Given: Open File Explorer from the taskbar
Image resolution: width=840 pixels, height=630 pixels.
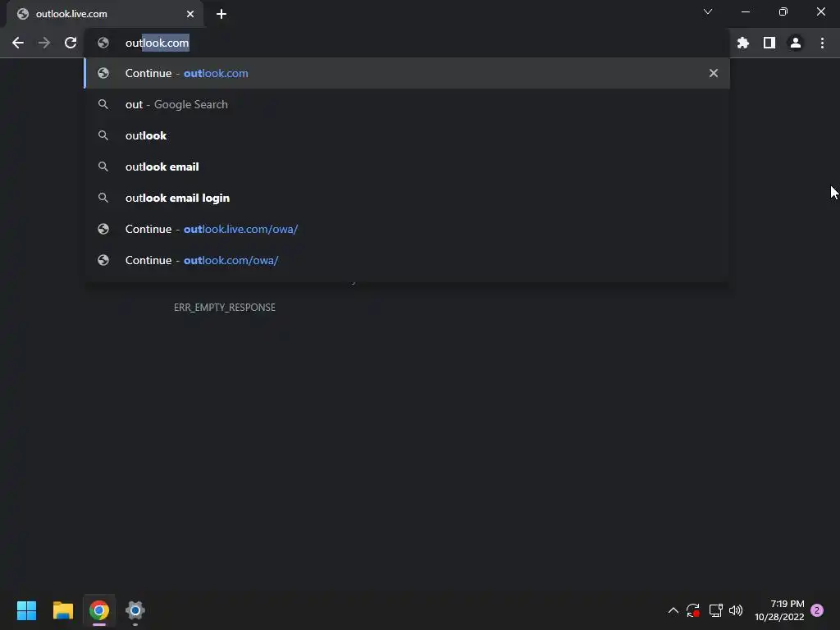Looking at the screenshot, I should coord(63,610).
